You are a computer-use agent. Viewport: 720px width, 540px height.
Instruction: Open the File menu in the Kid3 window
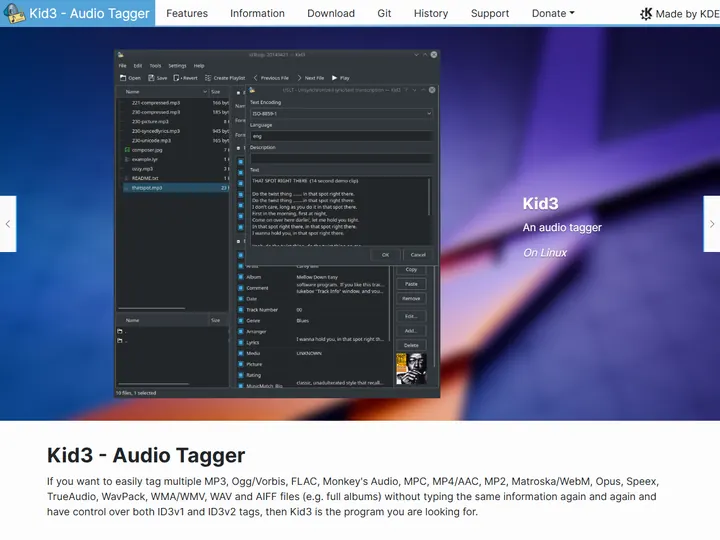123,66
